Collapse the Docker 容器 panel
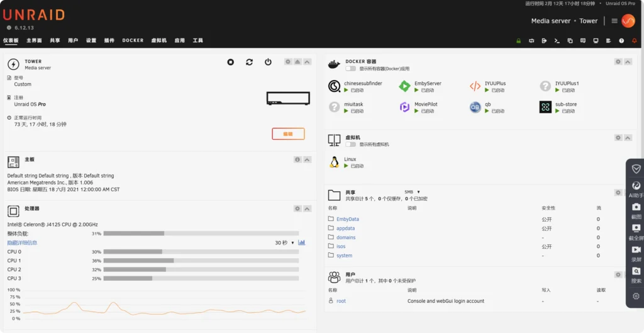 pyautogui.click(x=628, y=62)
